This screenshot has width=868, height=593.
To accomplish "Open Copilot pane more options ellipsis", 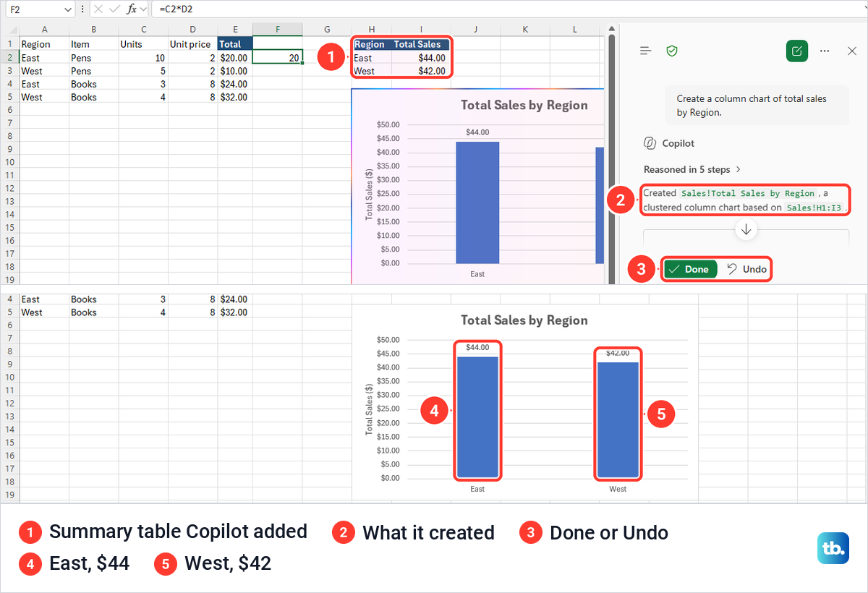I will 825,51.
